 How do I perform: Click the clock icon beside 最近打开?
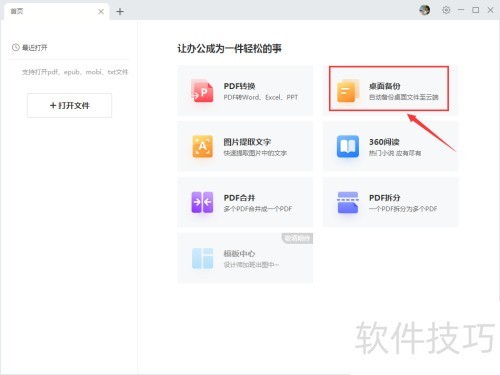(x=15, y=47)
